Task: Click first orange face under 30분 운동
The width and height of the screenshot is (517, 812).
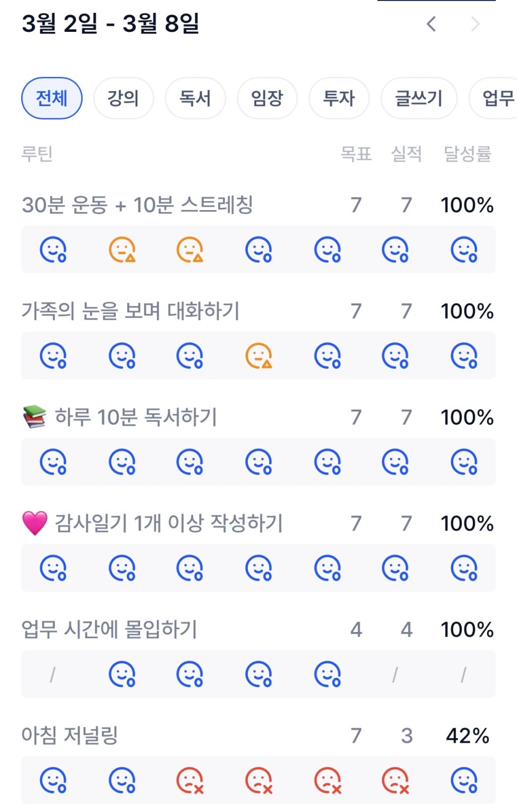Action: pyautogui.click(x=122, y=250)
